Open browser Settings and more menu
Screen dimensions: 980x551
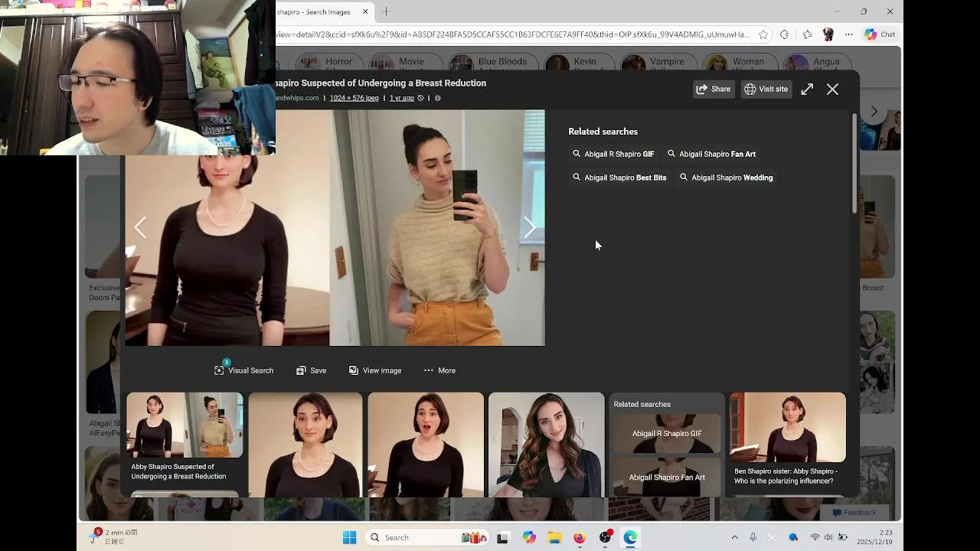pos(848,34)
